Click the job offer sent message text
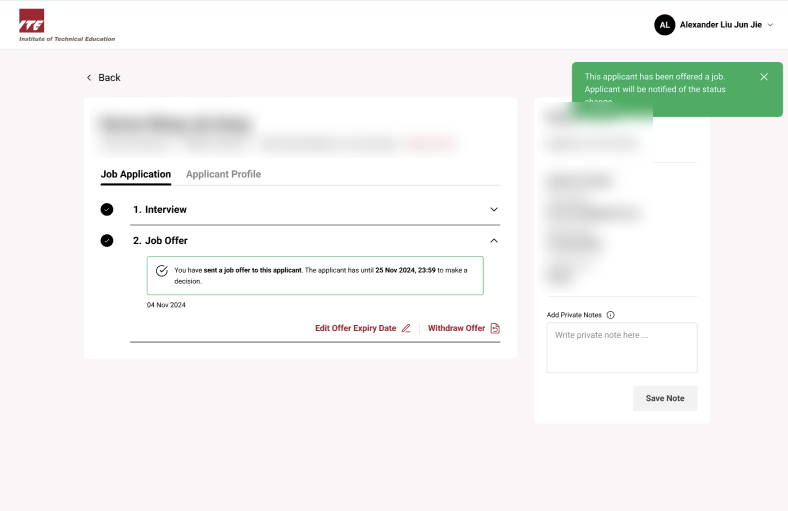 321,275
